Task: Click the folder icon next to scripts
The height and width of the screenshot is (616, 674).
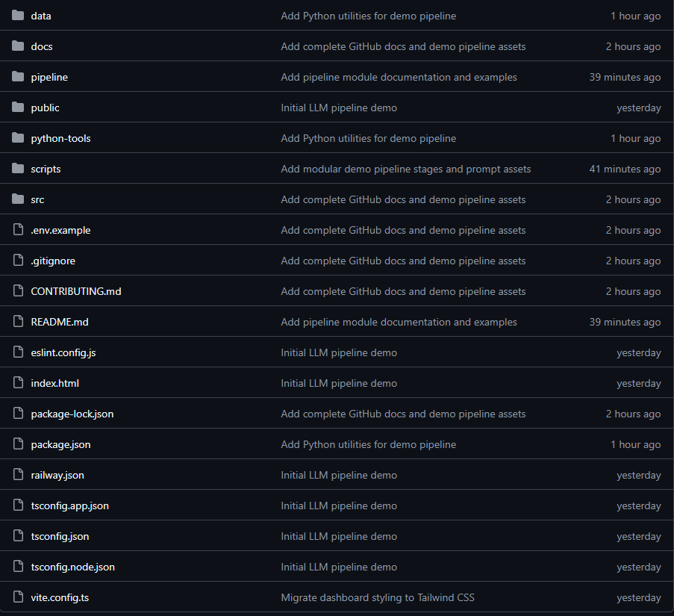Action: pos(18,169)
